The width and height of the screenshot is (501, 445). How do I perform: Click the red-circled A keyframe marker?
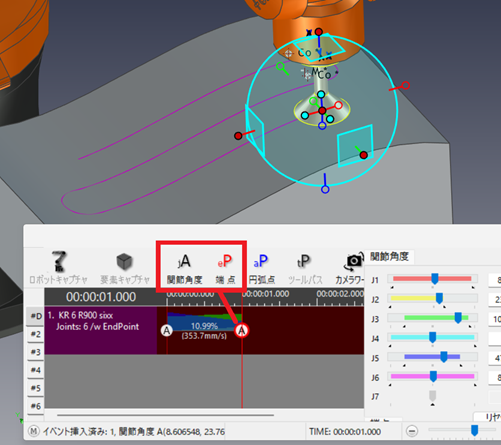(242, 330)
